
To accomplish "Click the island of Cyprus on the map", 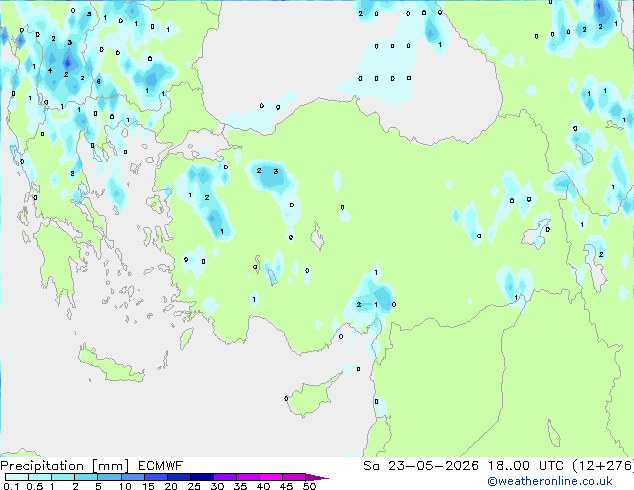I will (309, 398).
